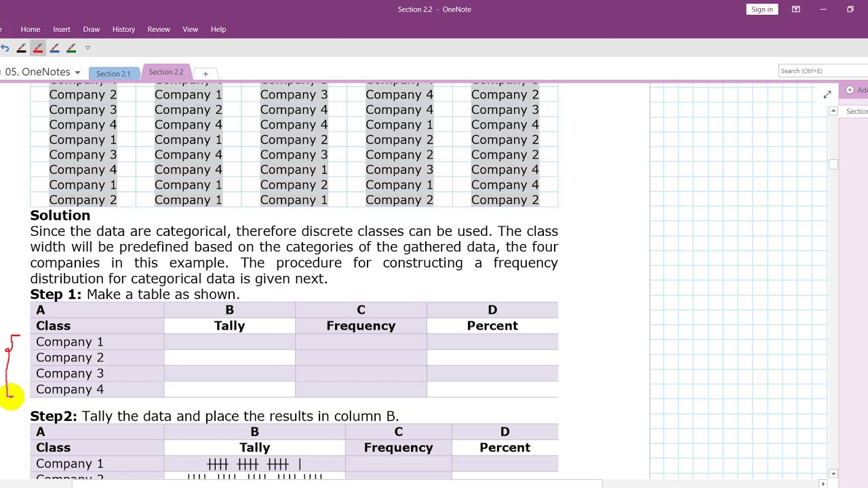Select the black pen tool
The height and width of the screenshot is (488, 868).
point(22,48)
